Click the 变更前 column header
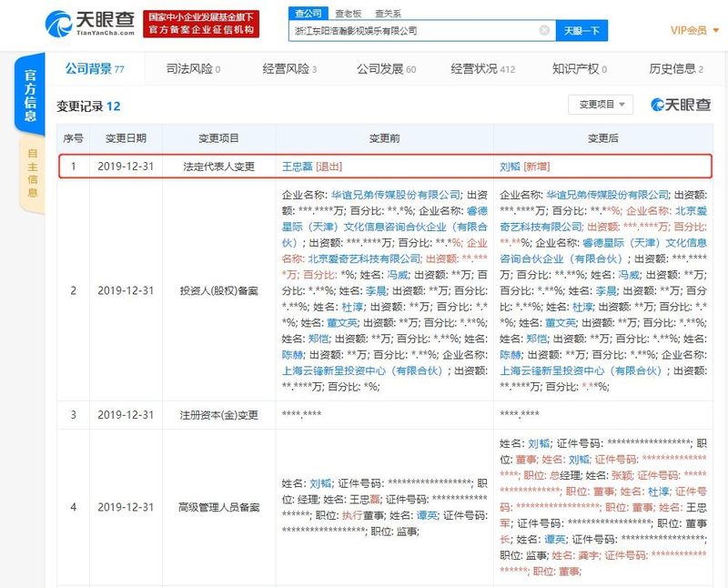Screen dimensions: 728x588 384,138
